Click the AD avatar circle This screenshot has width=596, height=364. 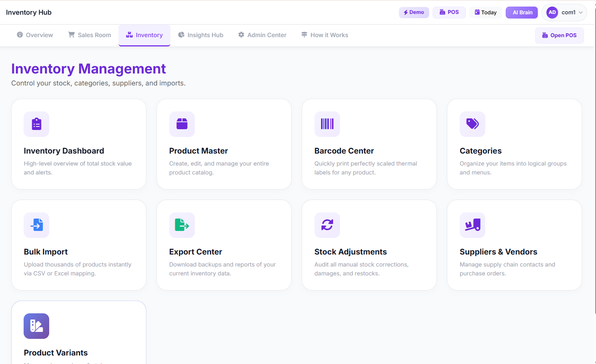click(x=552, y=12)
